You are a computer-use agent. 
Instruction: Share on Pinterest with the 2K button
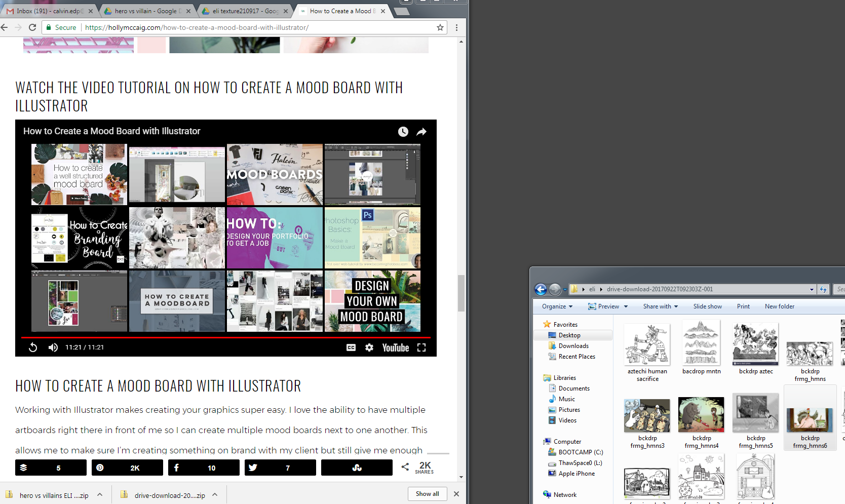pyautogui.click(x=127, y=468)
